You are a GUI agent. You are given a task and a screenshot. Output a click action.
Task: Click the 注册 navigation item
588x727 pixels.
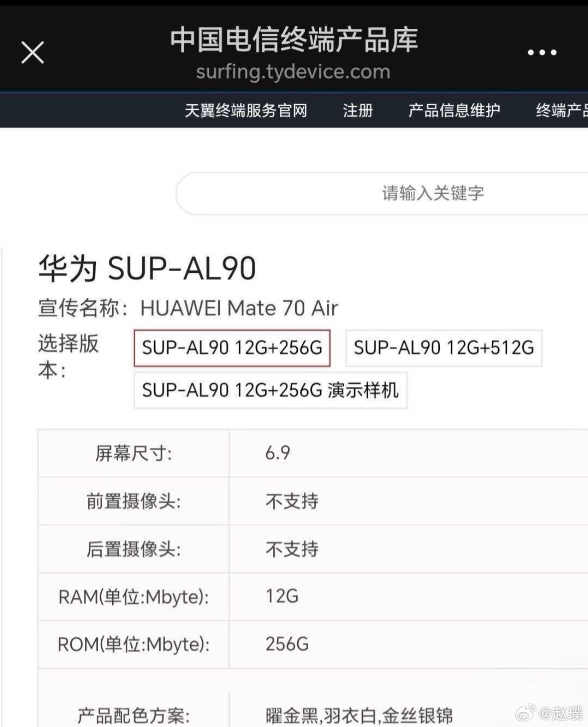tap(358, 110)
